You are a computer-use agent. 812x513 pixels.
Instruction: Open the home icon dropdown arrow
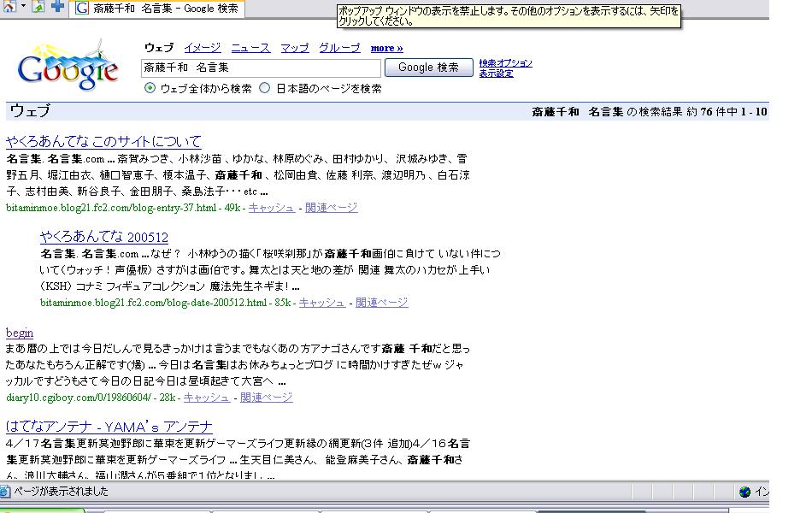click(x=23, y=6)
